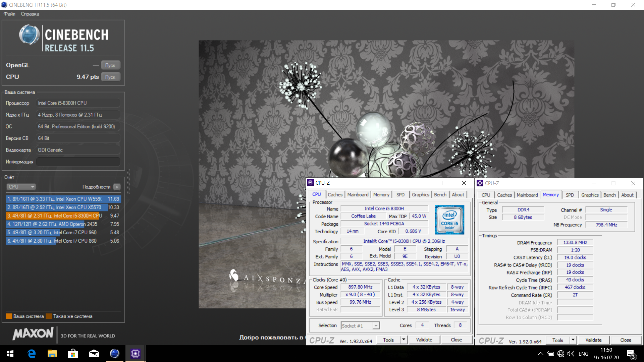Image resolution: width=644 pixels, height=362 pixels.
Task: Switch the ENG input language indicator
Action: [x=583, y=354]
